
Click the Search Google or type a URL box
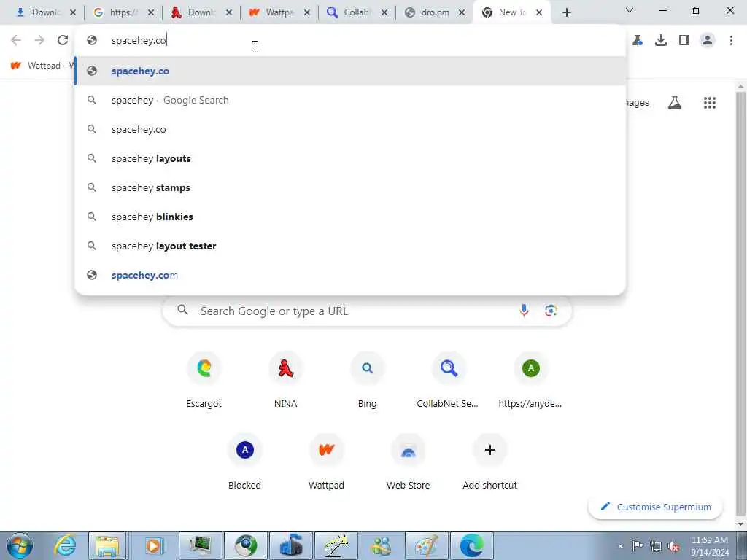[x=367, y=311]
